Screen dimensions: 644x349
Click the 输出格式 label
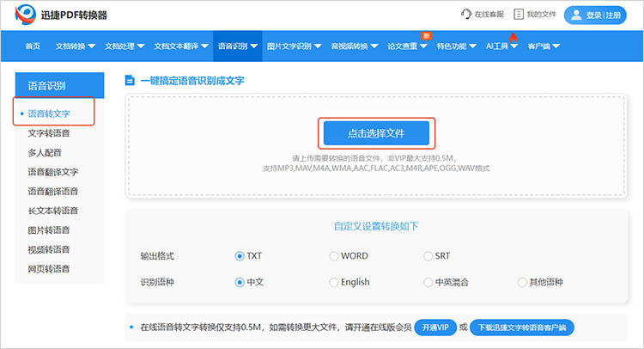click(x=157, y=256)
